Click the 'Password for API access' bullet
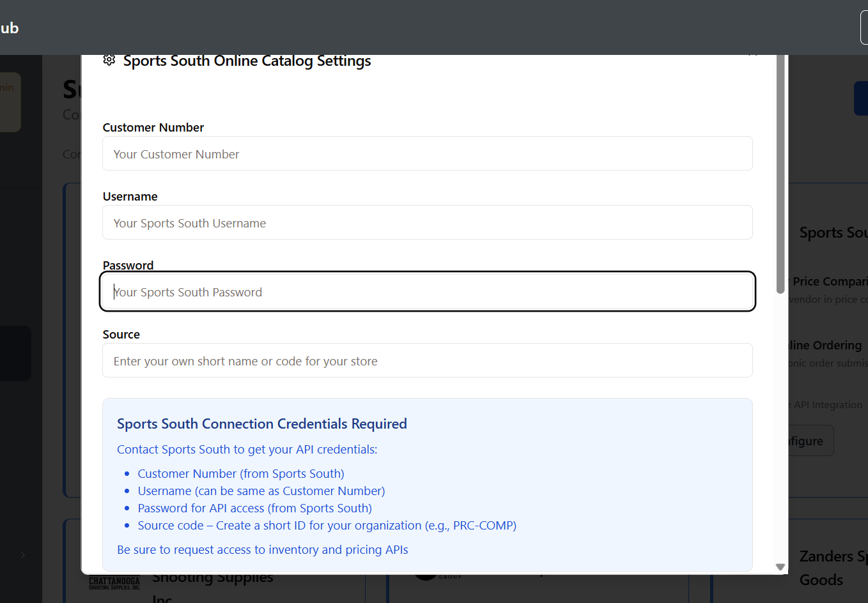This screenshot has width=868, height=603. (x=255, y=508)
